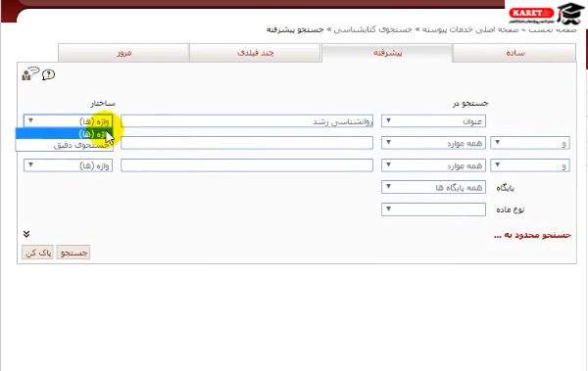Open the پایگاه همه پایگاه ها dropdown
Viewport: 588px width, 371px height.
coord(433,187)
